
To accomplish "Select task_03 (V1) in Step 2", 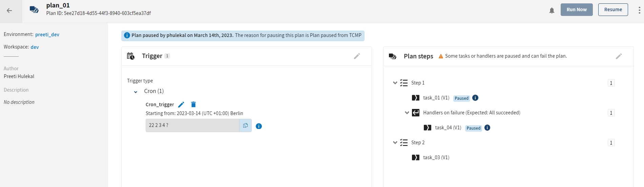I will (436, 157).
